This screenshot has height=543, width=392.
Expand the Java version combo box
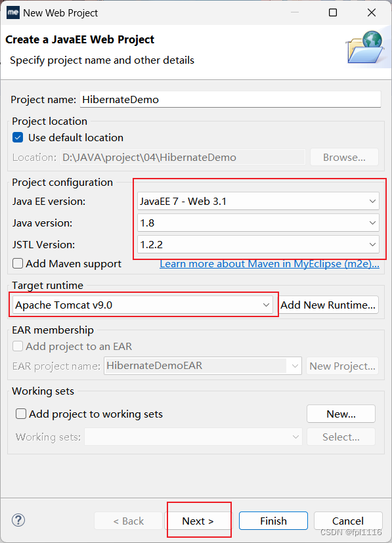point(258,223)
